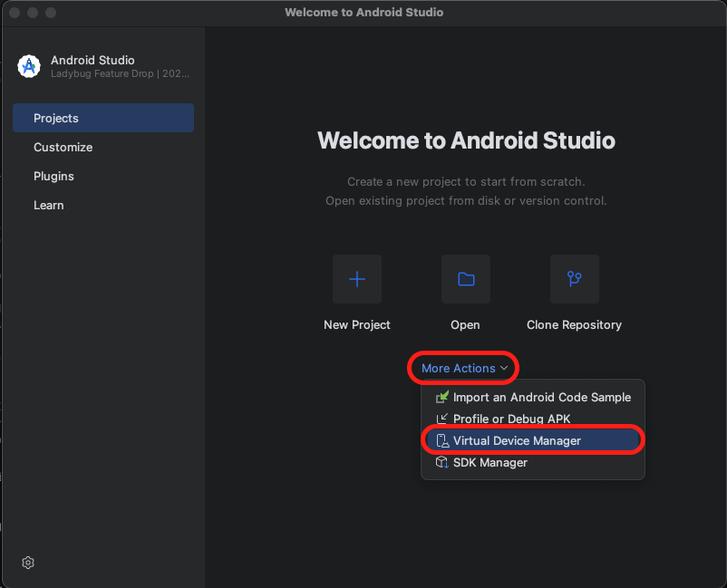The height and width of the screenshot is (588, 727).
Task: Click the Android Studio product name
Action: [x=92, y=60]
